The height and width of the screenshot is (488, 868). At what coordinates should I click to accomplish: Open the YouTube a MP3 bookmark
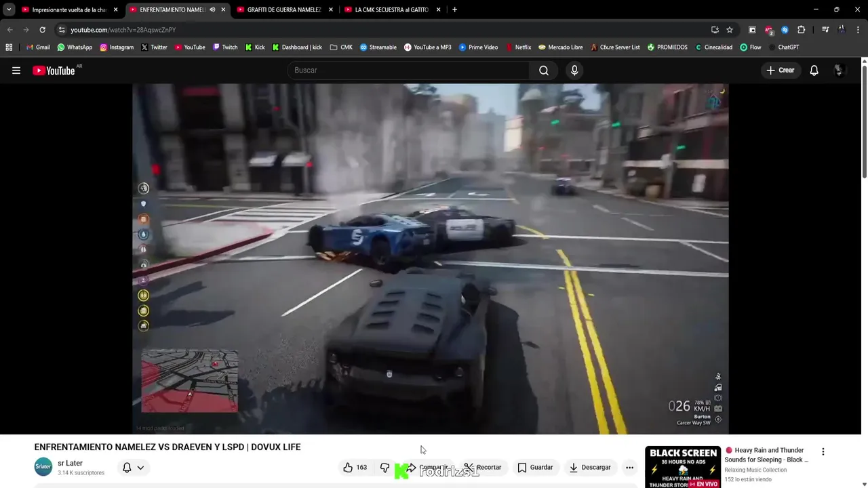coord(427,47)
